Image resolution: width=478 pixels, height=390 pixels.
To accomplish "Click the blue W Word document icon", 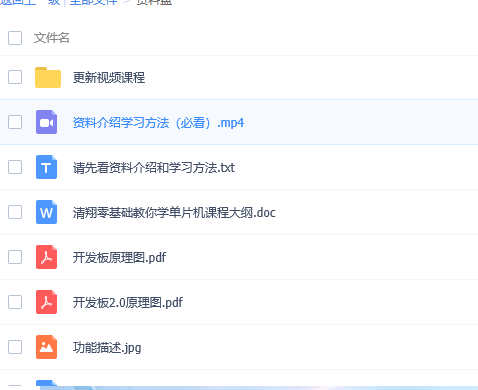I will (46, 212).
